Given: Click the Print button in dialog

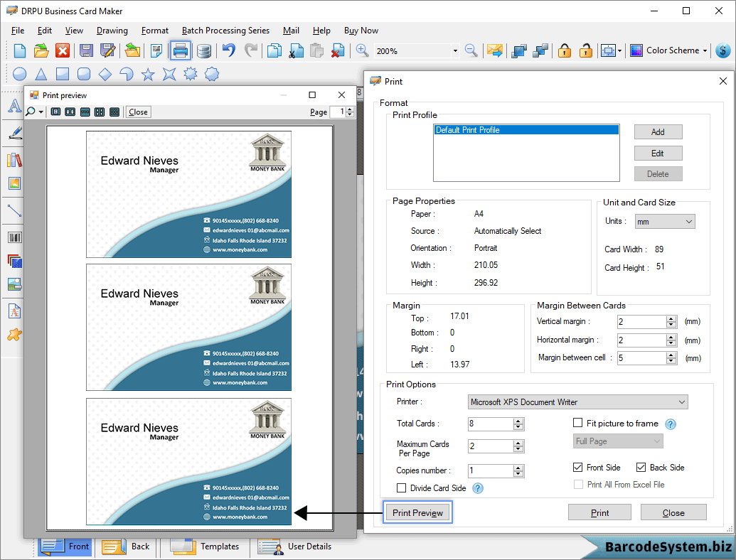Looking at the screenshot, I should [x=599, y=512].
